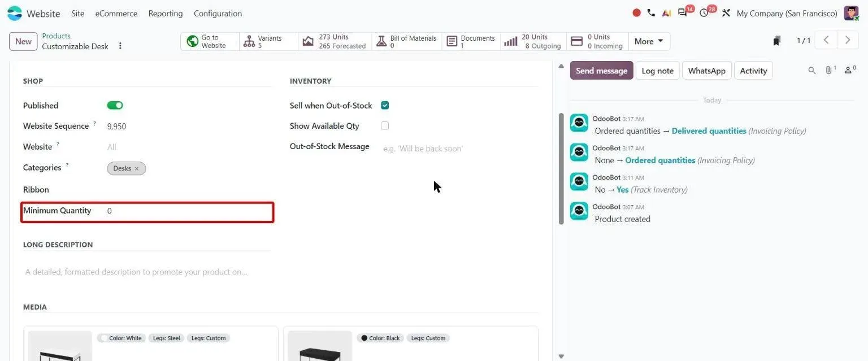Click the Website app name
Viewport: 868px width, 361px height.
pyautogui.click(x=44, y=13)
